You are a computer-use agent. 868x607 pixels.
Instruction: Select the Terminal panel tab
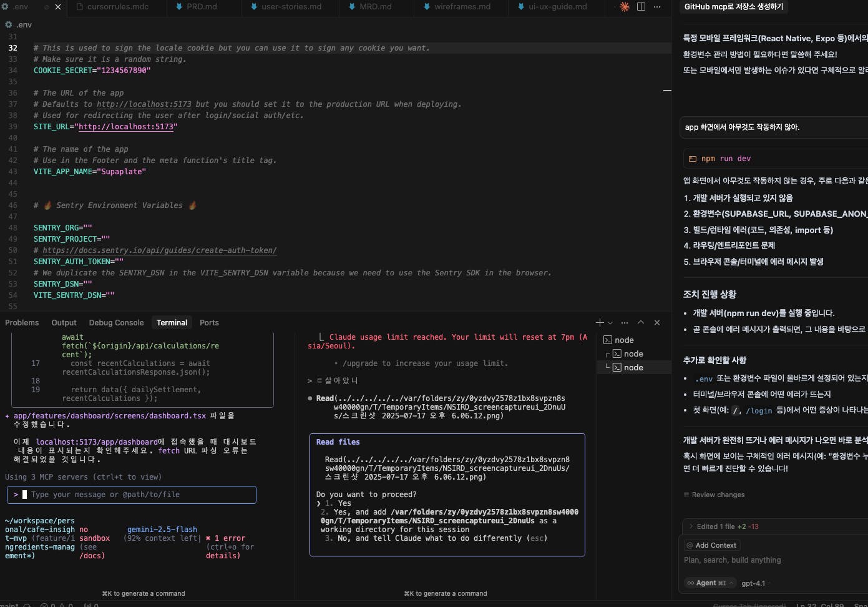click(172, 323)
